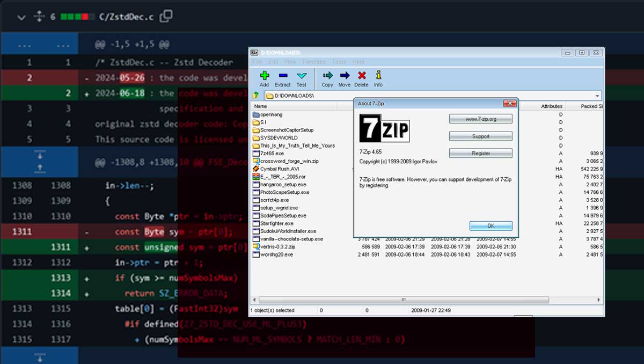Screen dimensions: 644x364
Task: Select the PhotoScapeSetup.exe file
Action: coord(284,192)
